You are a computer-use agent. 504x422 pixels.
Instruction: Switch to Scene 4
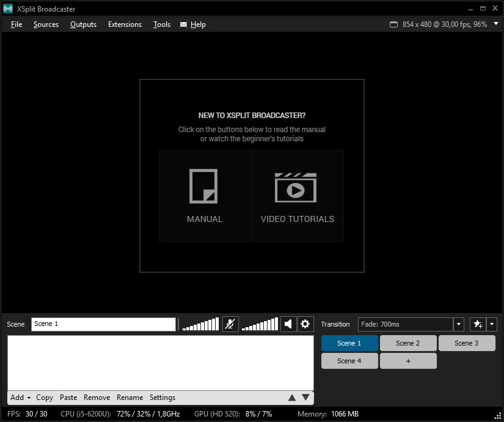[349, 361]
